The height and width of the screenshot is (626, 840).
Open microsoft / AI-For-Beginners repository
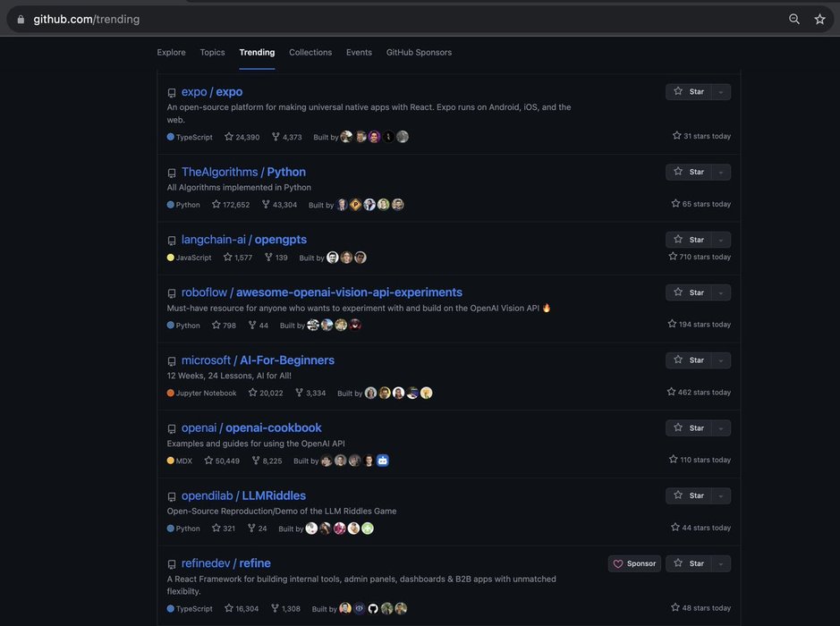(x=258, y=360)
